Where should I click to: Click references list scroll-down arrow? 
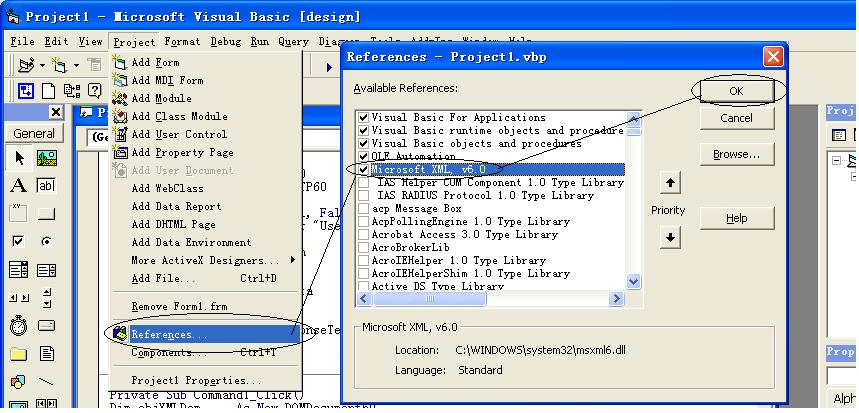click(x=634, y=282)
